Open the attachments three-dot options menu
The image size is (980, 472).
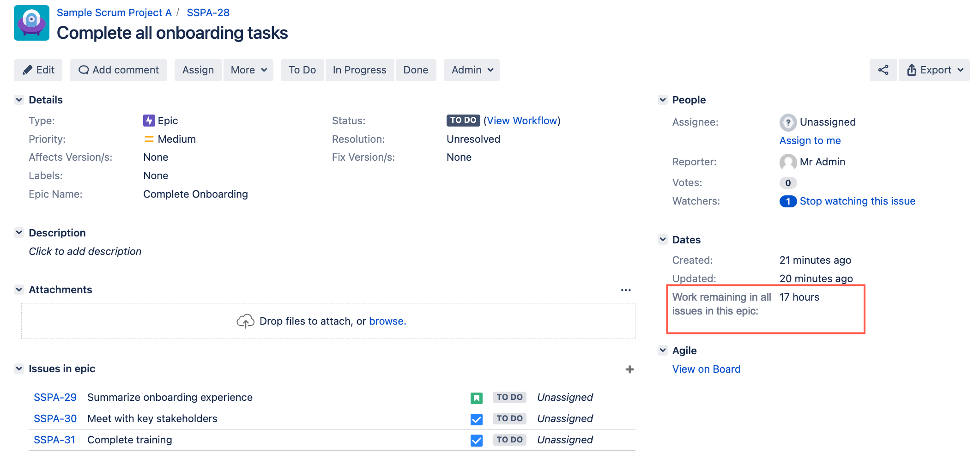click(626, 290)
